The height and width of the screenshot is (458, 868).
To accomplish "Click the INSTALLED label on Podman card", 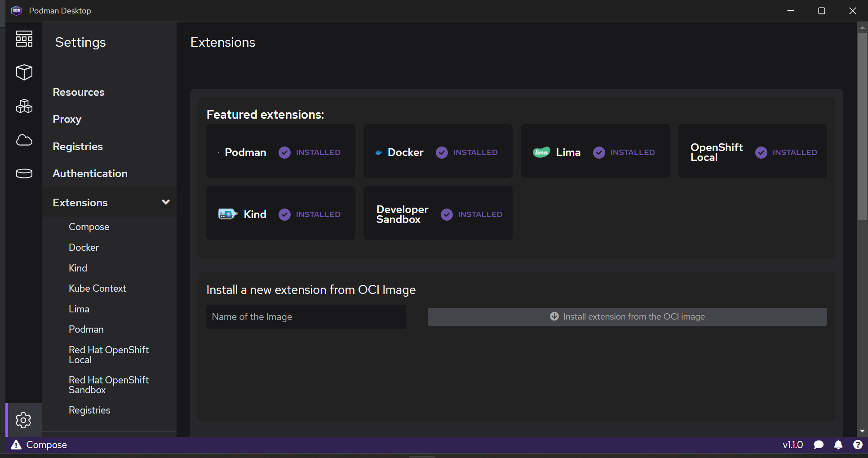I will pos(318,153).
